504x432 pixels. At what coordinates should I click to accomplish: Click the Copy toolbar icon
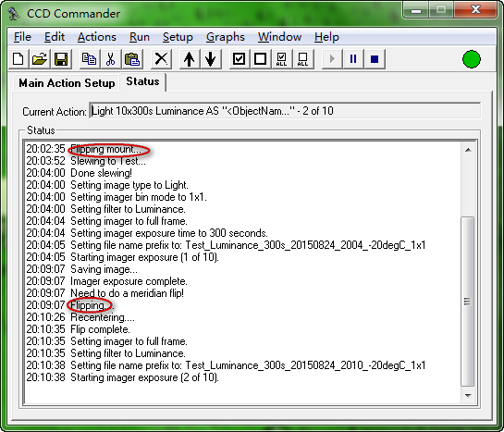click(x=90, y=59)
